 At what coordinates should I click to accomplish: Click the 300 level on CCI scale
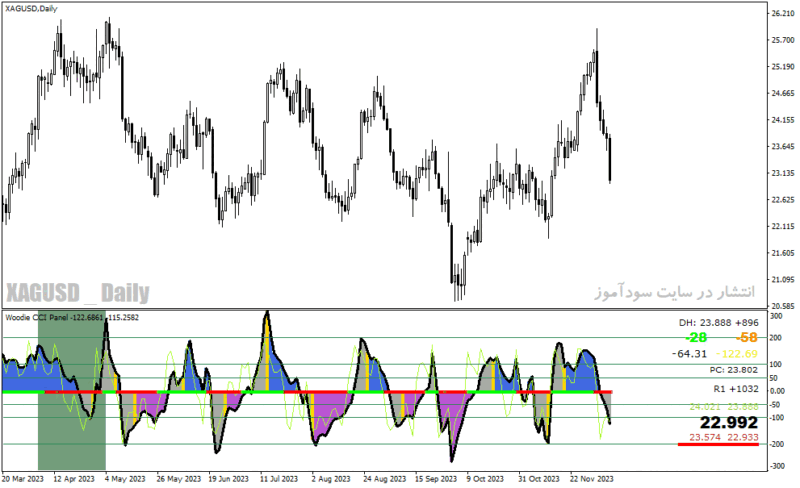coord(776,316)
